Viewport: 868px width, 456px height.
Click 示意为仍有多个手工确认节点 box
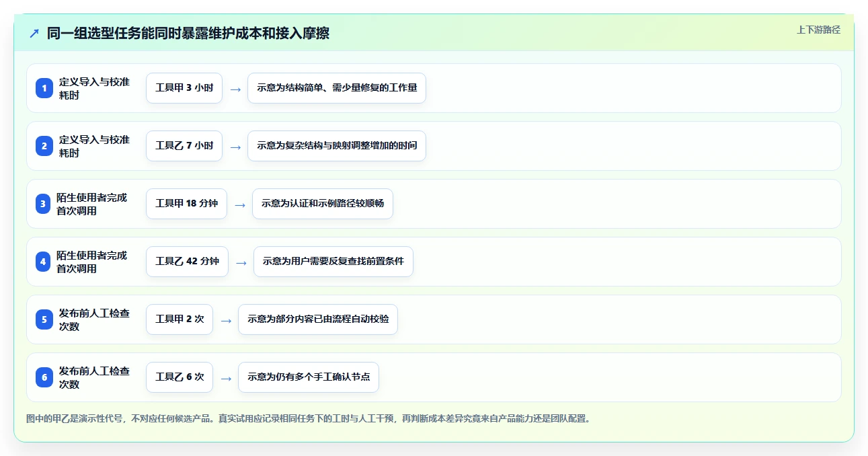[309, 377]
